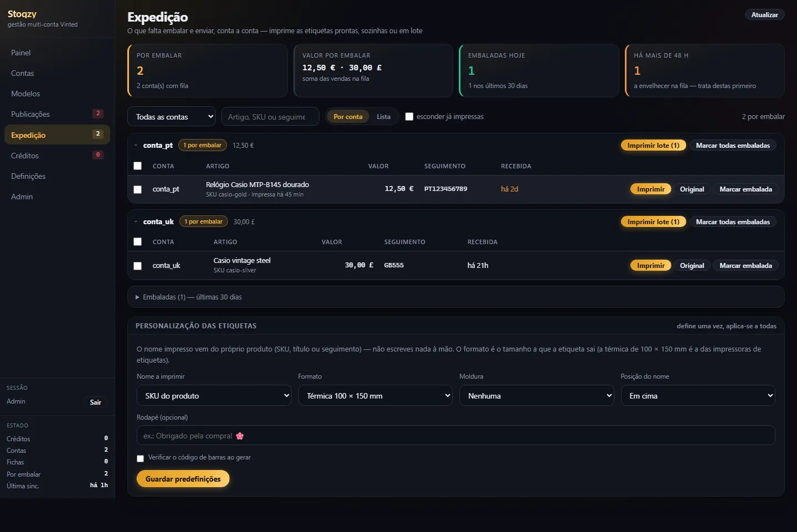The height and width of the screenshot is (532, 797).
Task: Click the 1 por embalar badge on conta_uk
Action: [x=203, y=221]
